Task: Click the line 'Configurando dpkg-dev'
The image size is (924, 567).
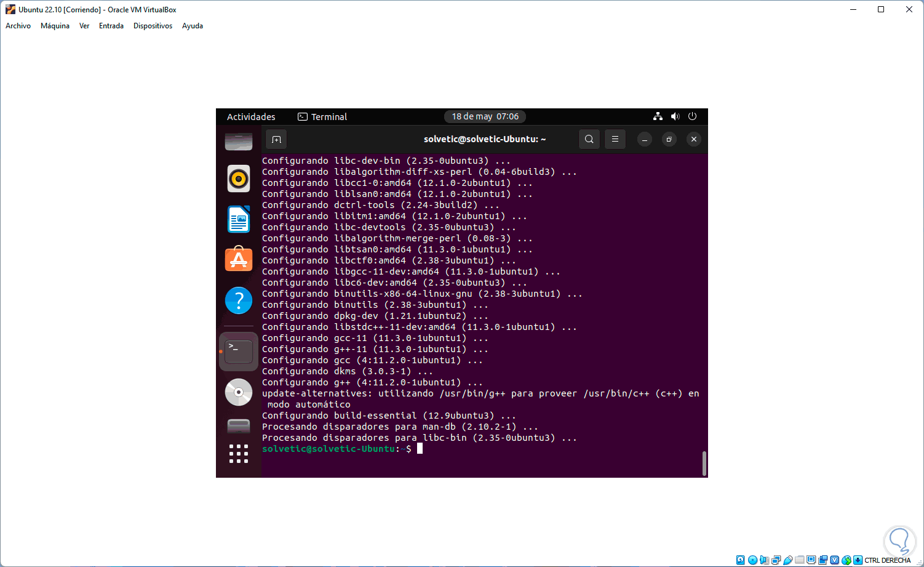Action: (x=375, y=316)
